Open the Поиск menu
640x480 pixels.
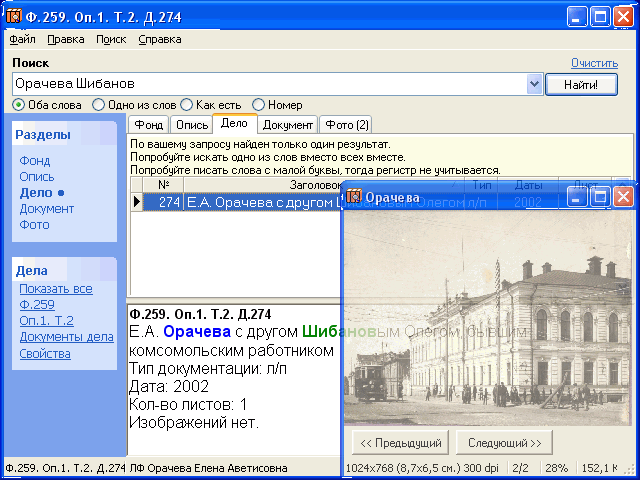[111, 39]
